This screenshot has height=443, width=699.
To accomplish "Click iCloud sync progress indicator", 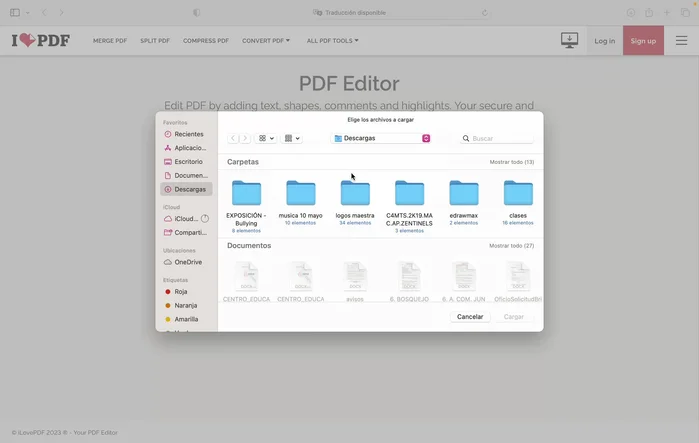I will pyautogui.click(x=205, y=219).
